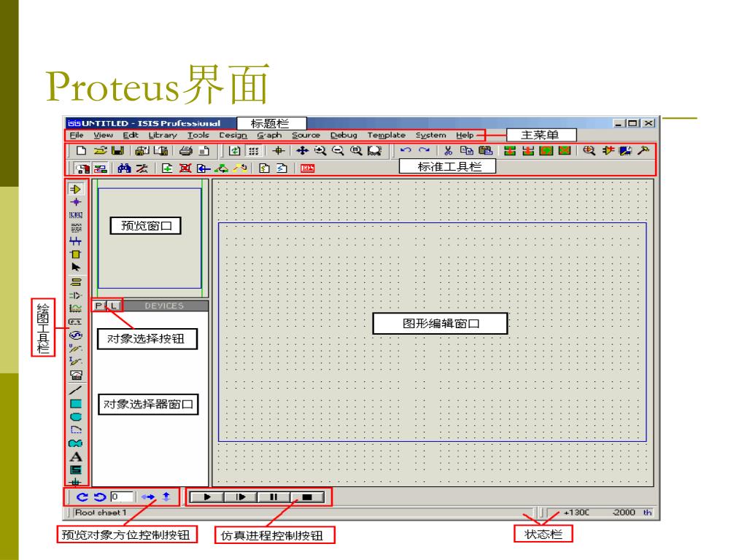The image size is (747, 560).
Task: Select the Graph simulation tool
Action: click(76, 308)
